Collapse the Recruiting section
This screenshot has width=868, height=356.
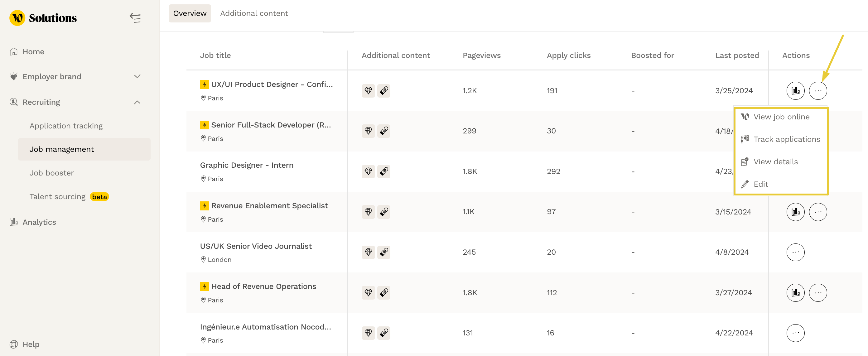[x=137, y=102]
